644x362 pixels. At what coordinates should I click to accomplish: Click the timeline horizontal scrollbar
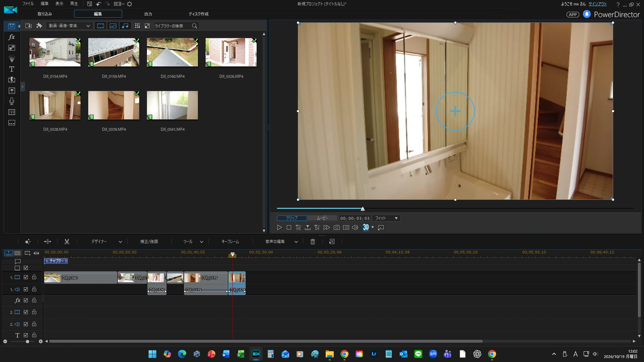[266, 342]
